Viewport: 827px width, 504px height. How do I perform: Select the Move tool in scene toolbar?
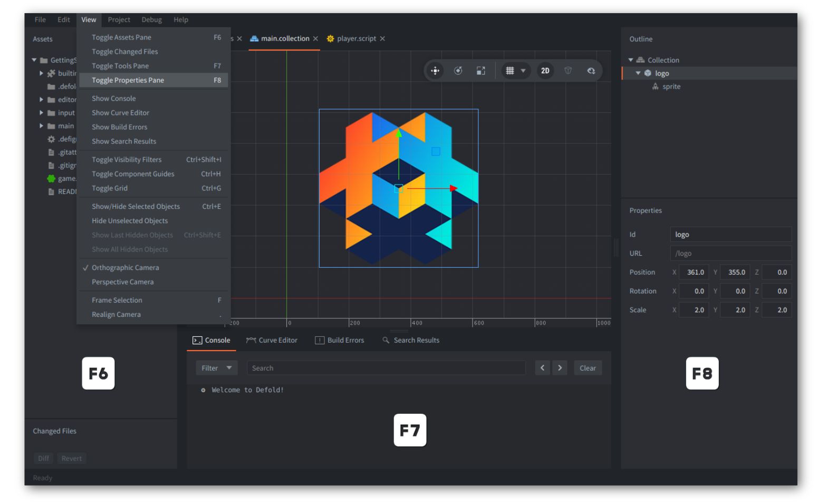click(435, 71)
